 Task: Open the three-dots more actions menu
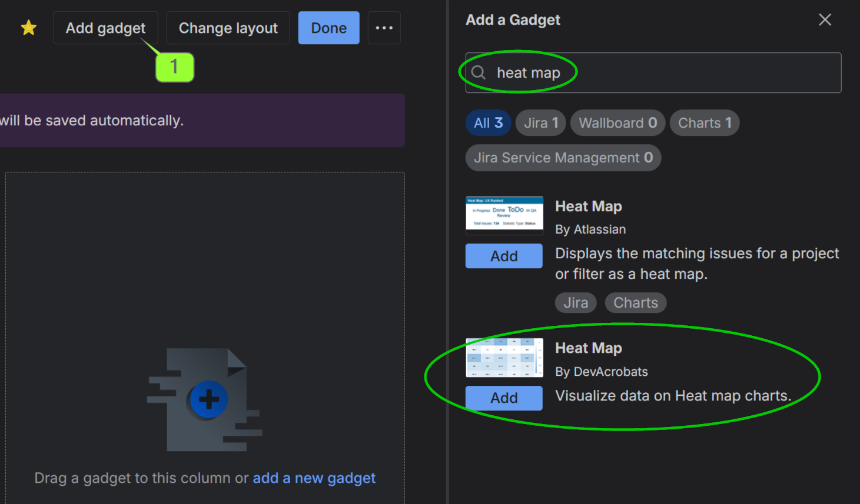pos(384,28)
